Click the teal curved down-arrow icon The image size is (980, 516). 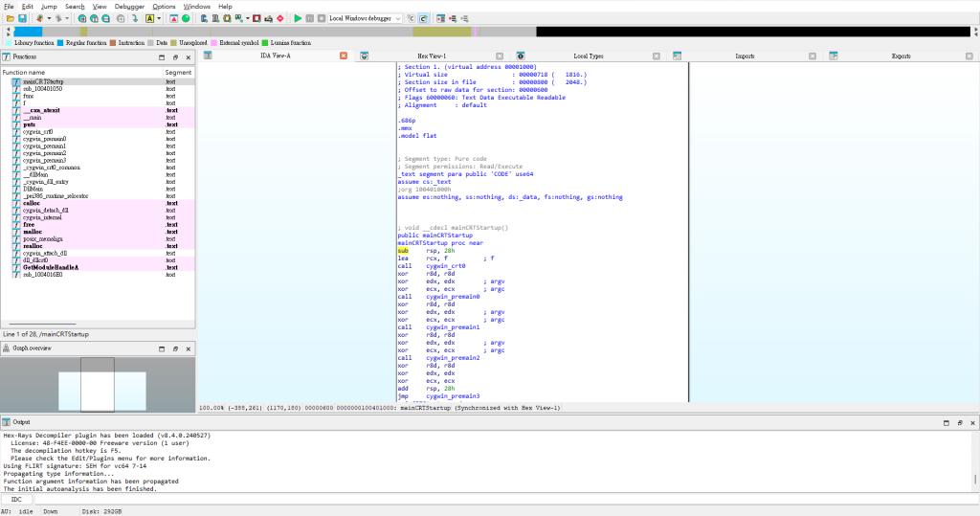(x=134, y=19)
